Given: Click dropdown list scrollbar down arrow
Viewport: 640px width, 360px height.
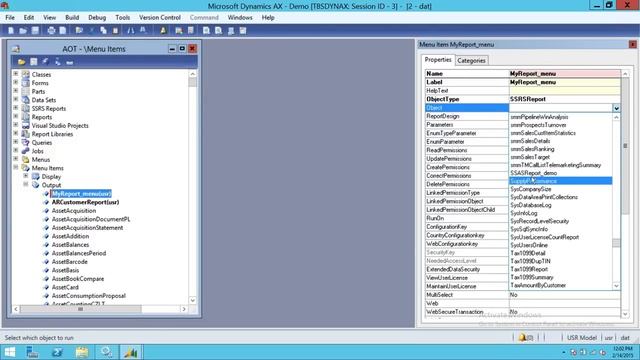Looking at the screenshot, I should (x=616, y=286).
